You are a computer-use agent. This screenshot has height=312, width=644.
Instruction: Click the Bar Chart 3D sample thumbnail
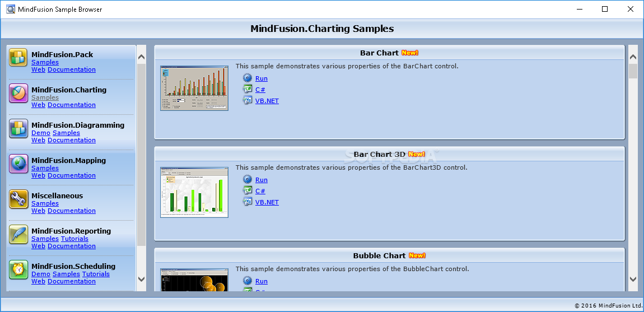pos(194,192)
